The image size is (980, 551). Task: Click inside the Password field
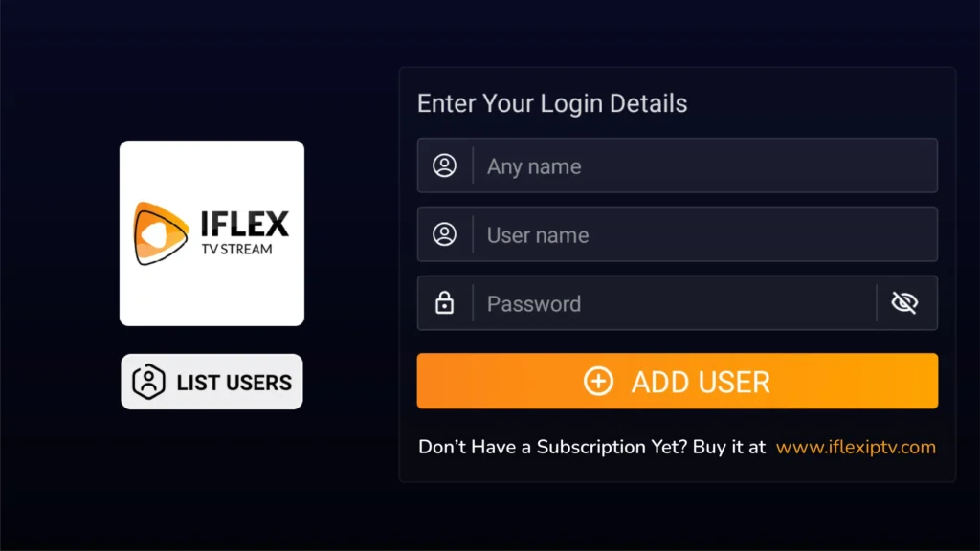point(670,303)
